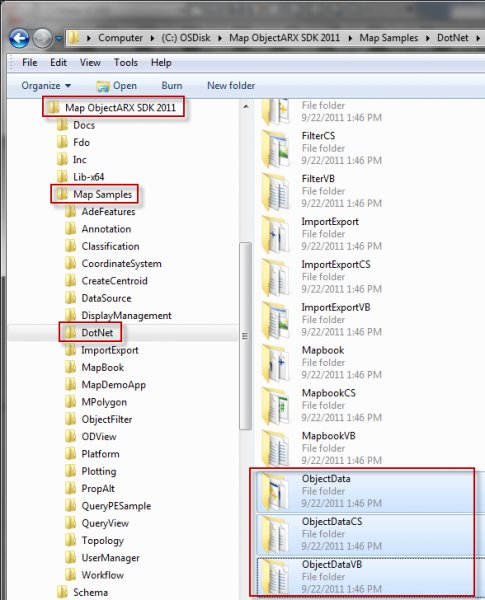Click the Open toolbar folder icon
This screenshot has height=600, width=485.
coord(103,86)
